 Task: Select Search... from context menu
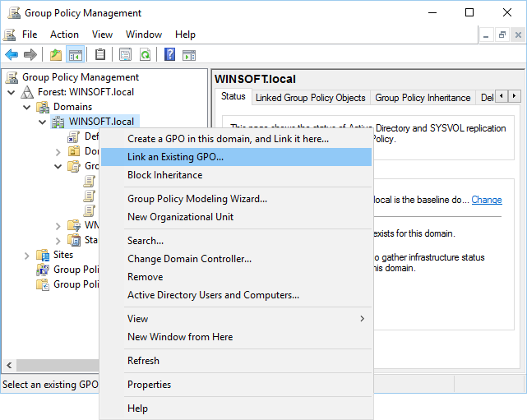(236, 241)
